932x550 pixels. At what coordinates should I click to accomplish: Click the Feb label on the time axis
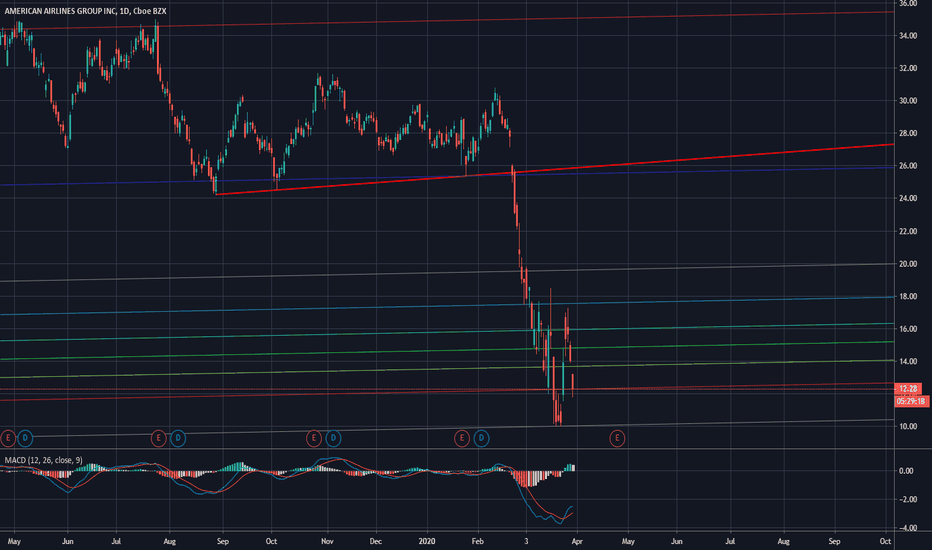tap(477, 541)
